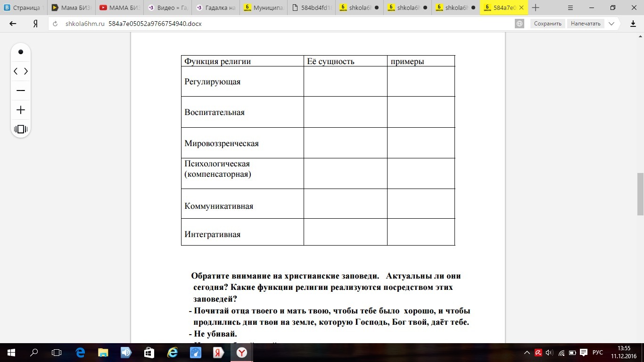Screen dimensions: 644x362
Task: Go to the previous page in the viewer
Action: (x=16, y=71)
